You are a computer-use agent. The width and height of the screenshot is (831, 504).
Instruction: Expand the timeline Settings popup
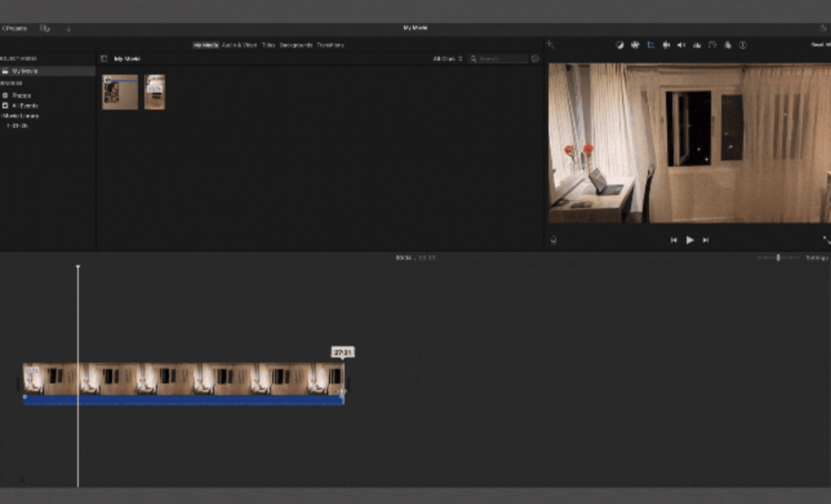click(816, 257)
